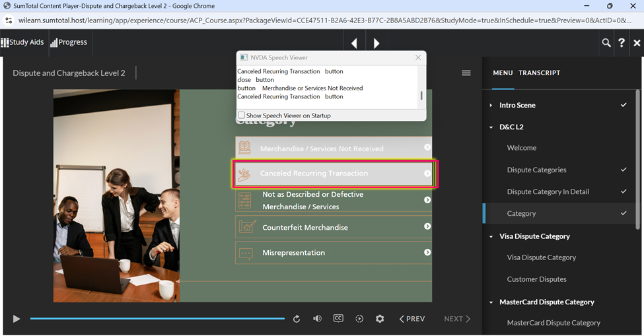This screenshot has height=336, width=644.
Task: Collapse the Visa Dispute Category section
Action: pos(491,236)
